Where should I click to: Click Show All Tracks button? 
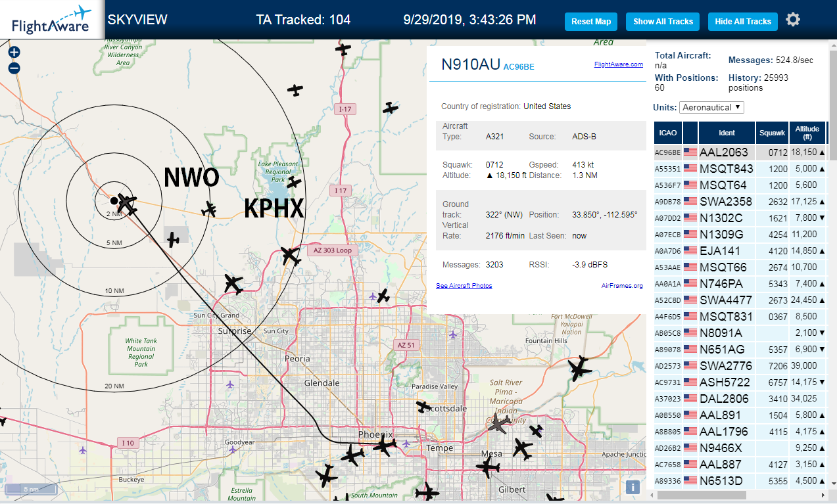pyautogui.click(x=663, y=22)
